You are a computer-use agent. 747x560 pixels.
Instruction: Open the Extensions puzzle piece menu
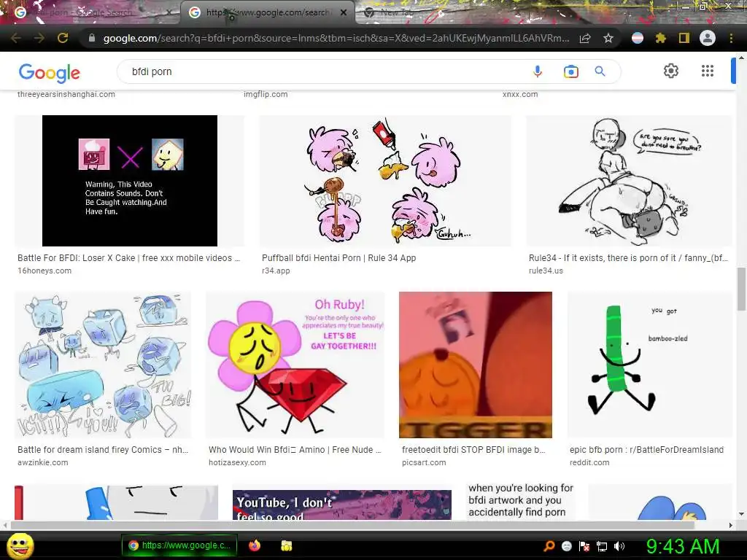(661, 38)
